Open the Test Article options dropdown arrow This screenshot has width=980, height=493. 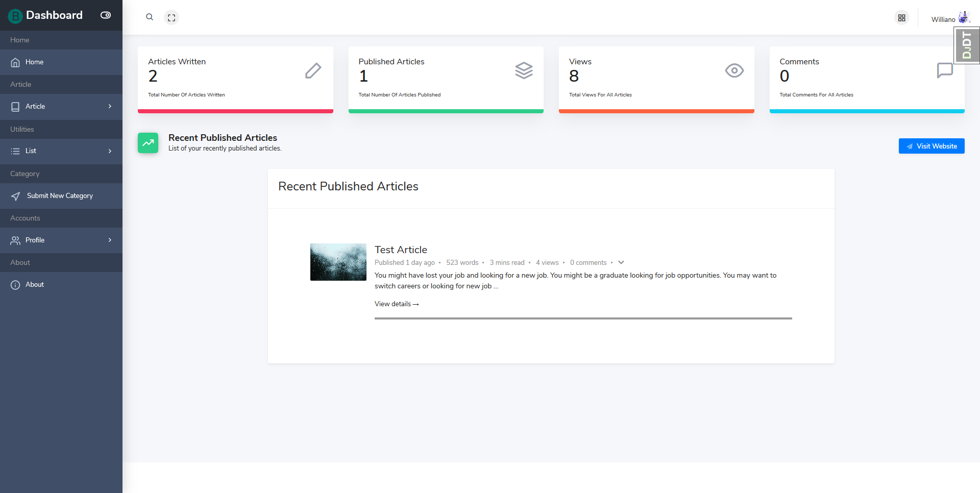point(621,262)
